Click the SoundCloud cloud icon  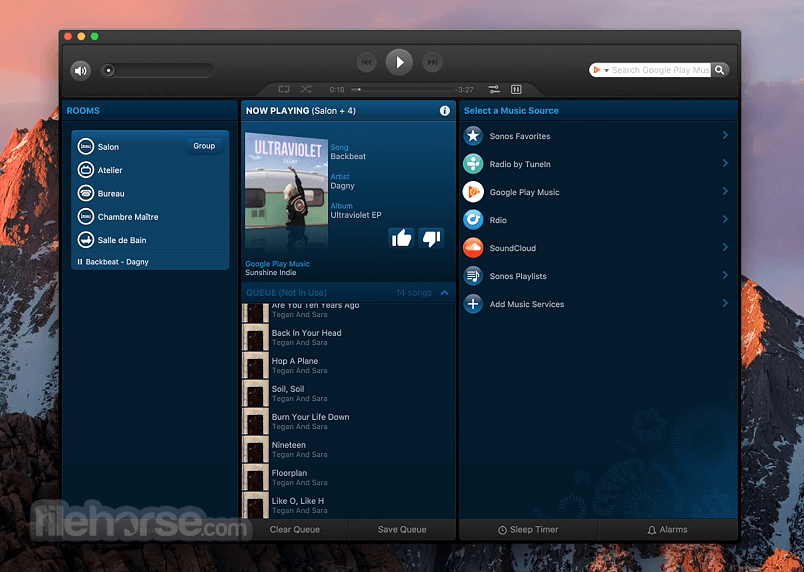pyautogui.click(x=473, y=248)
